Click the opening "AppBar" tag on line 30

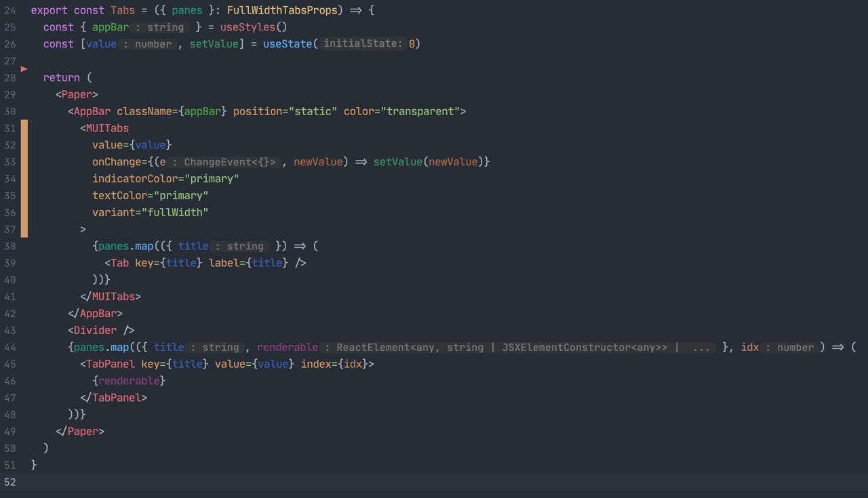click(x=92, y=111)
